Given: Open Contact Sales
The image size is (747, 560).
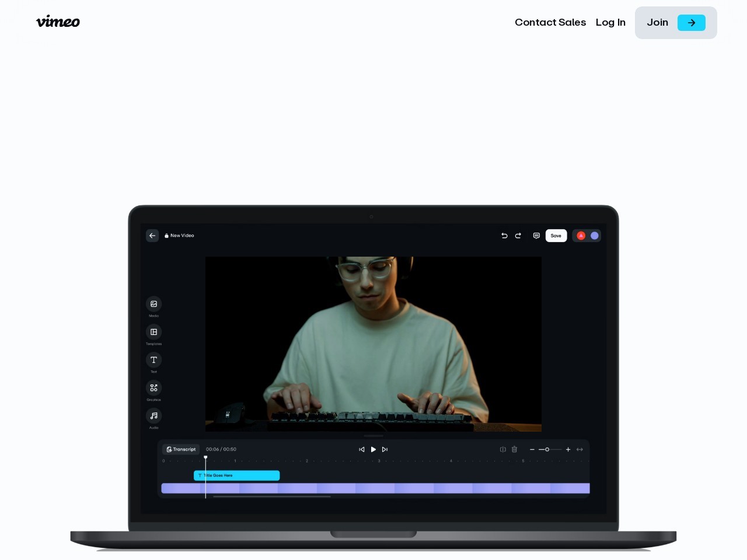Looking at the screenshot, I should pos(550,22).
